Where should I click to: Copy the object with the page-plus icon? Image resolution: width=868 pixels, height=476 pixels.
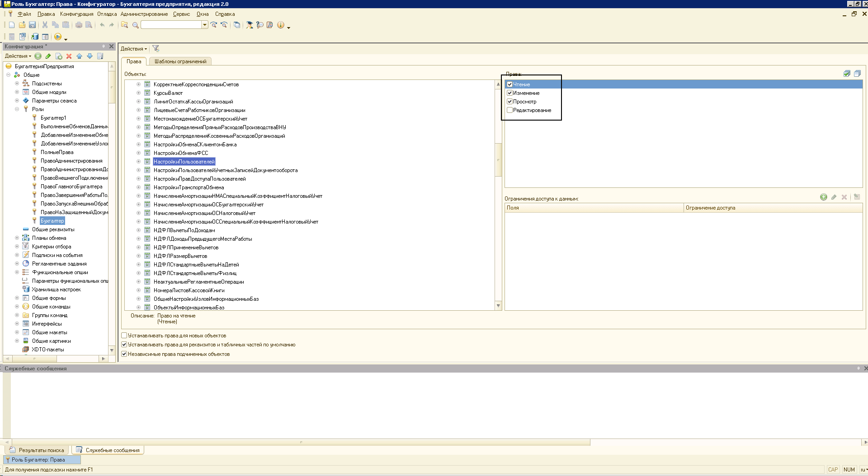coord(59,56)
